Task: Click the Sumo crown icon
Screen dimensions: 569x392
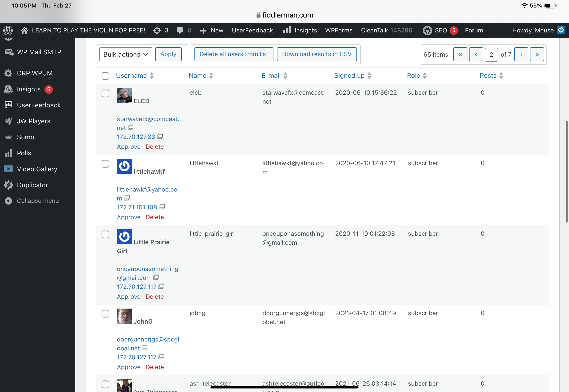Action: tap(8, 137)
